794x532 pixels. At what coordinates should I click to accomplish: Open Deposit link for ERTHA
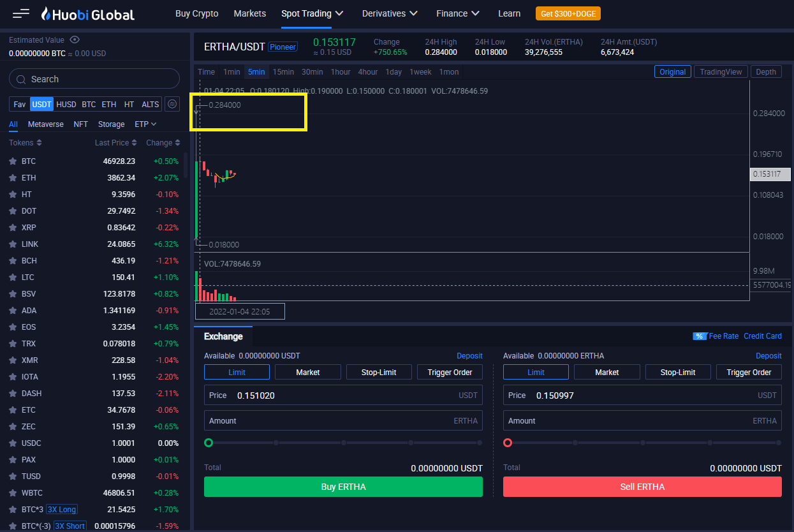pyautogui.click(x=768, y=355)
